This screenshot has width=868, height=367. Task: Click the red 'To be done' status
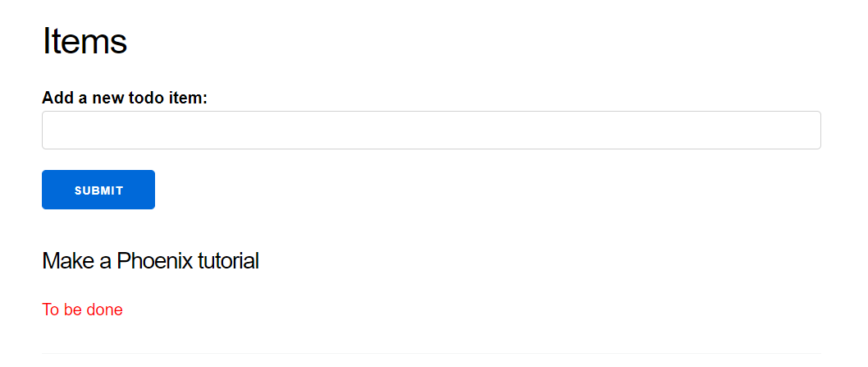[x=82, y=310]
